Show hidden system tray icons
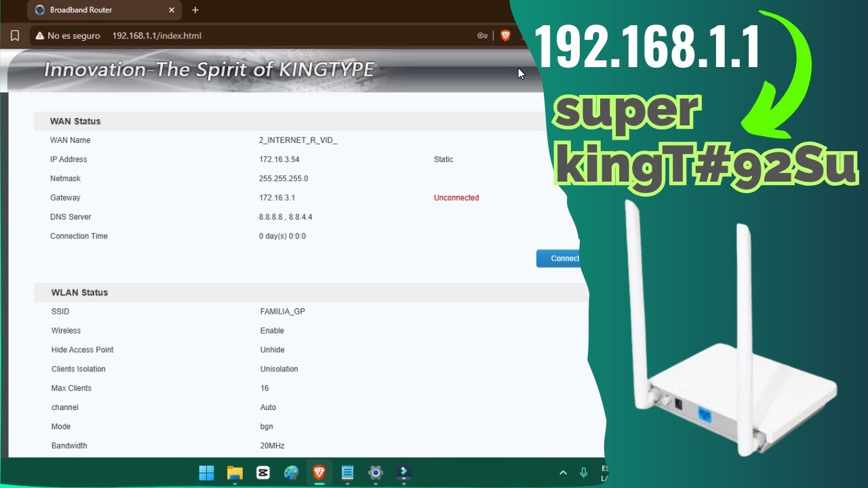 pos(563,472)
